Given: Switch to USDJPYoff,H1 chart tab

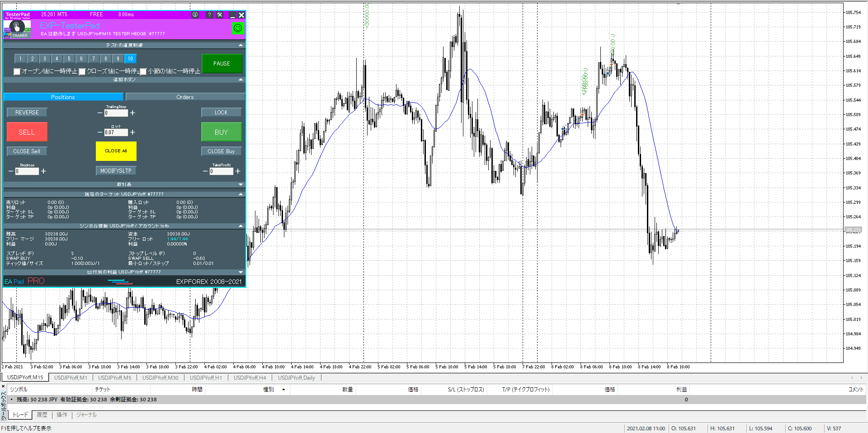Looking at the screenshot, I should pyautogui.click(x=206, y=378).
